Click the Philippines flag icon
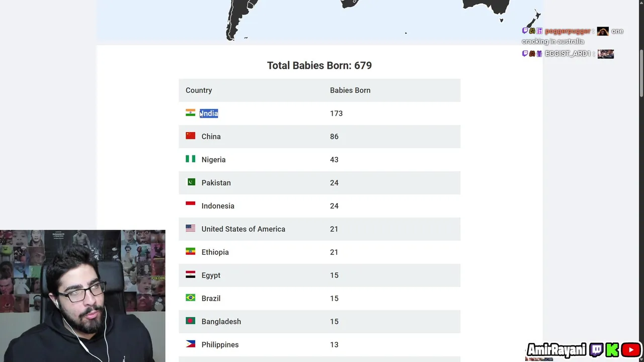The image size is (644, 362). coord(190,344)
